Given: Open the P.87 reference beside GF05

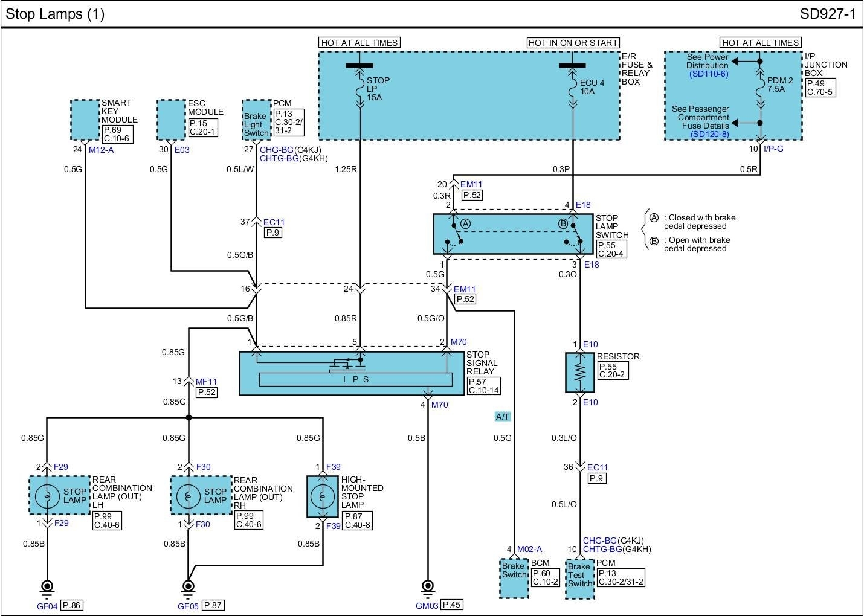Looking at the screenshot, I should tap(214, 605).
